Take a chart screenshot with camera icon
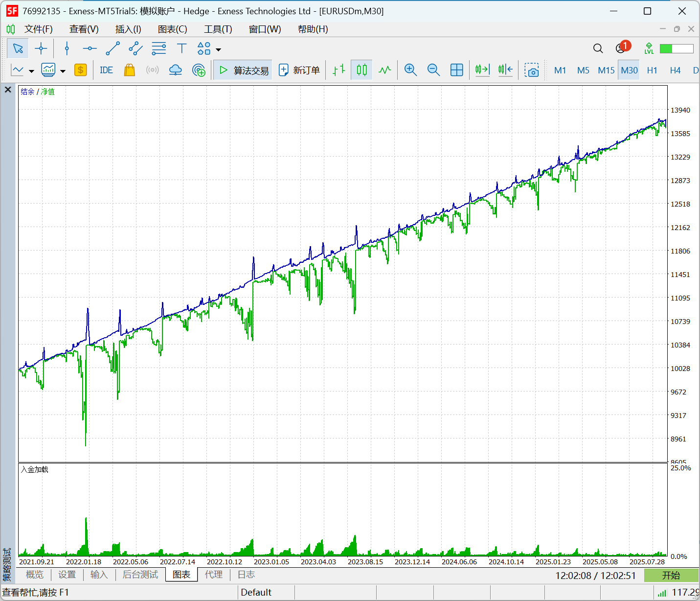Screen dimensions: 700x601 [531, 70]
